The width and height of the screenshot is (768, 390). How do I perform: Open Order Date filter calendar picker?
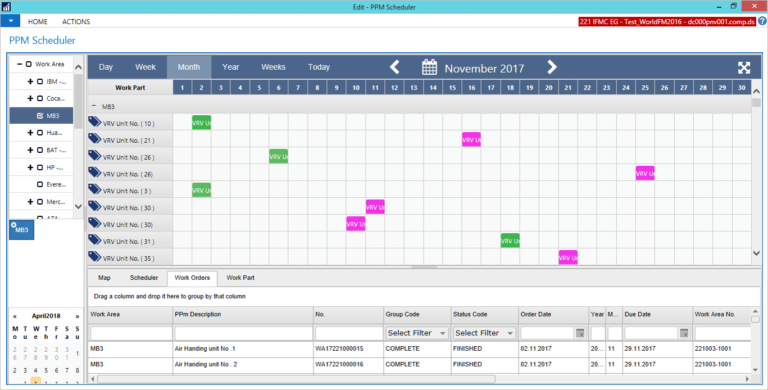[580, 333]
